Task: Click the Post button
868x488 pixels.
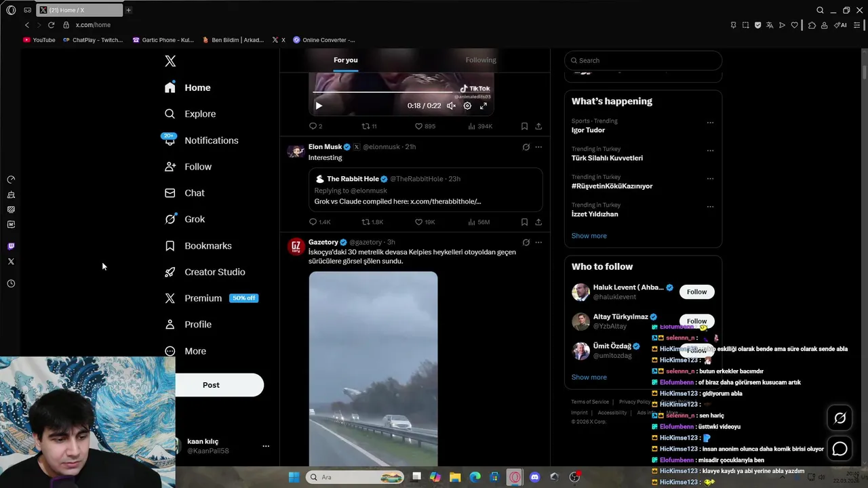Action: (211, 385)
